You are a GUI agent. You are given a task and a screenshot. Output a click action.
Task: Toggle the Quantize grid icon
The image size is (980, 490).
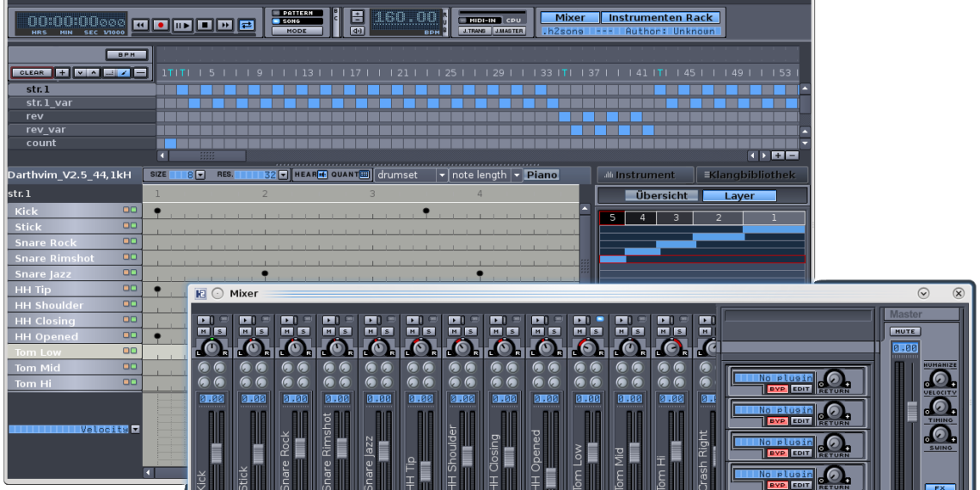point(364,175)
